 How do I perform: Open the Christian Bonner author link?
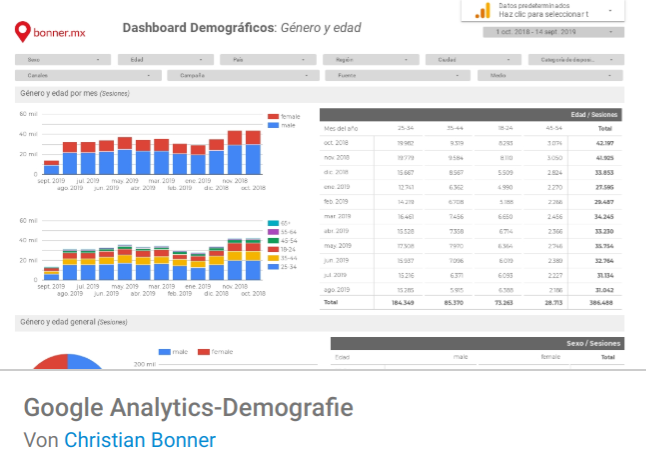(x=140, y=440)
